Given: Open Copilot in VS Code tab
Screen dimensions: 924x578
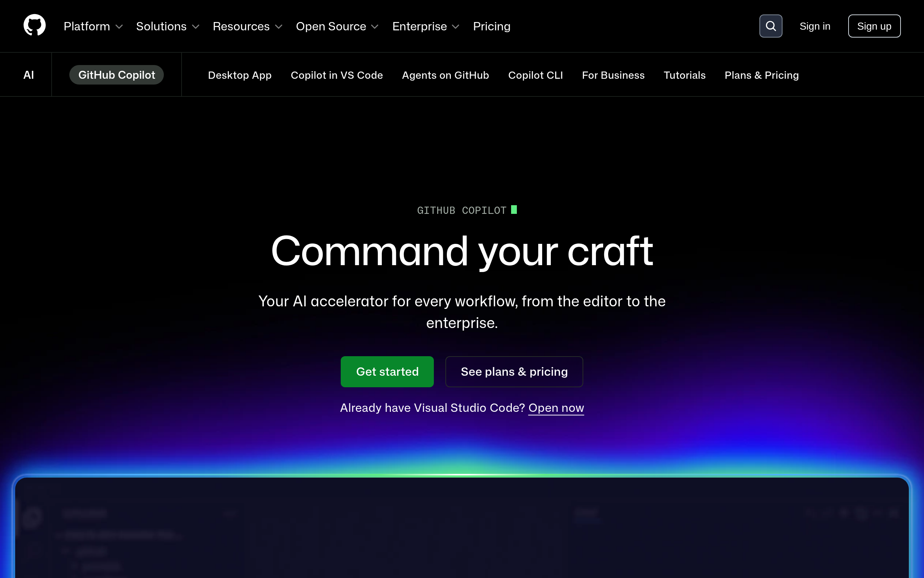Looking at the screenshot, I should click(x=337, y=75).
